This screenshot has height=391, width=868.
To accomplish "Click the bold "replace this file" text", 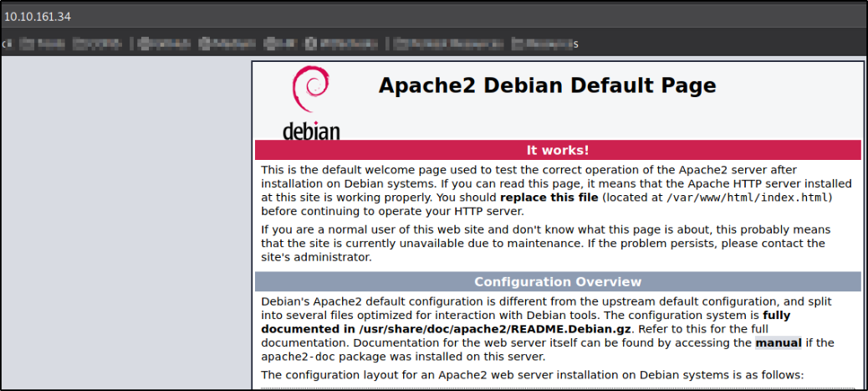I will (549, 197).
